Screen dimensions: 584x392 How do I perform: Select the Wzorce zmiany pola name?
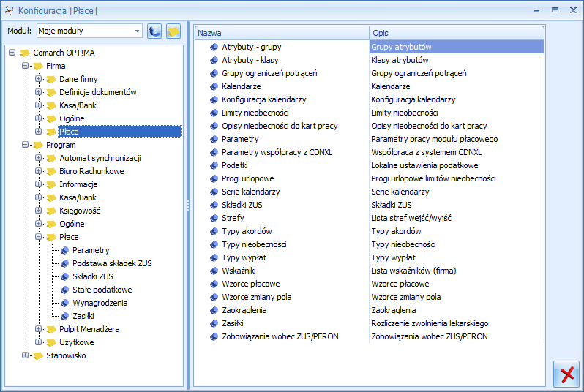[x=257, y=297]
